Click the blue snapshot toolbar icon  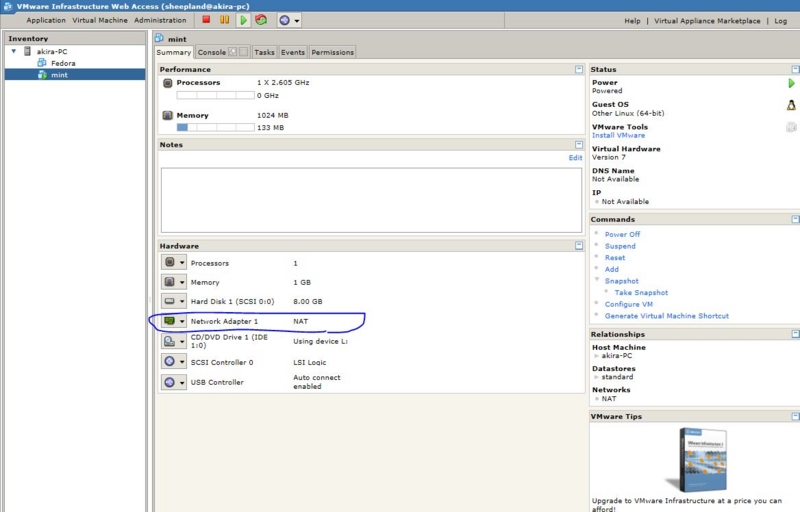(285, 20)
